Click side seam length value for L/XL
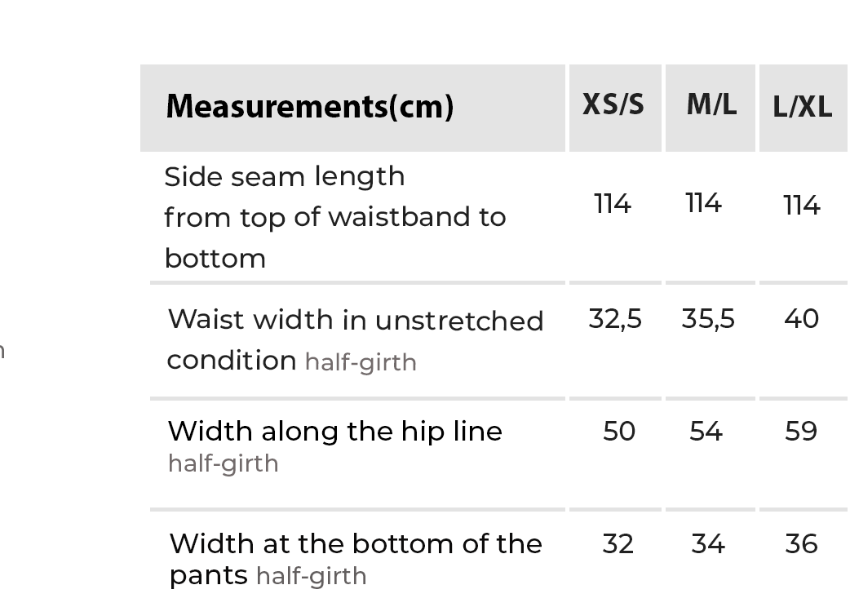Screen dimensions: 850x616 point(801,206)
